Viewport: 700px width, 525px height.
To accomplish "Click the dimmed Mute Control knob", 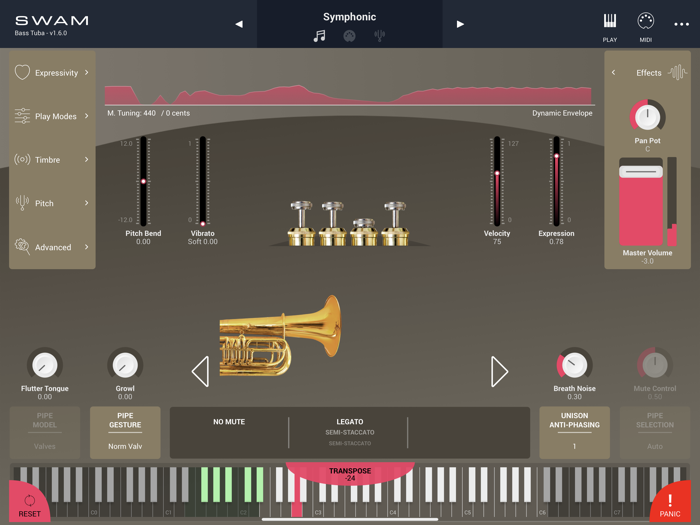I will click(654, 365).
